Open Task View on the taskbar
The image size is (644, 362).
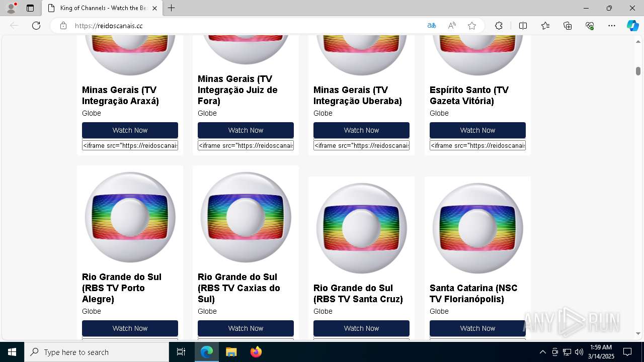181,352
